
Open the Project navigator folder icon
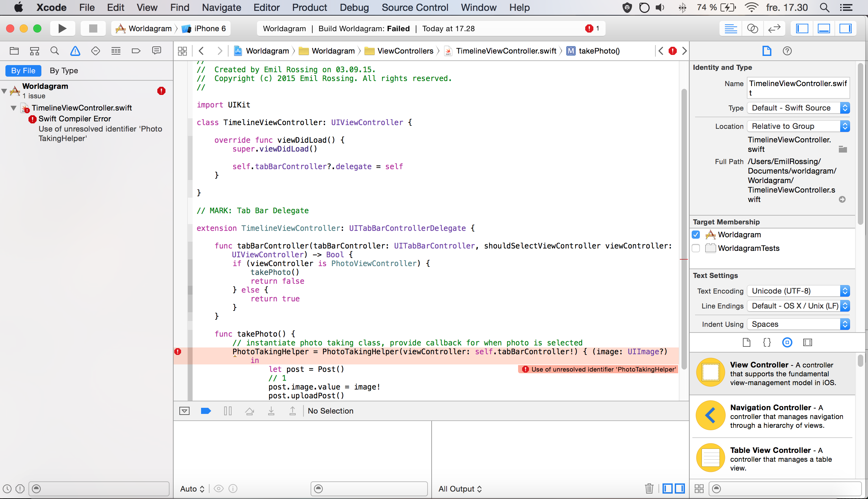14,51
